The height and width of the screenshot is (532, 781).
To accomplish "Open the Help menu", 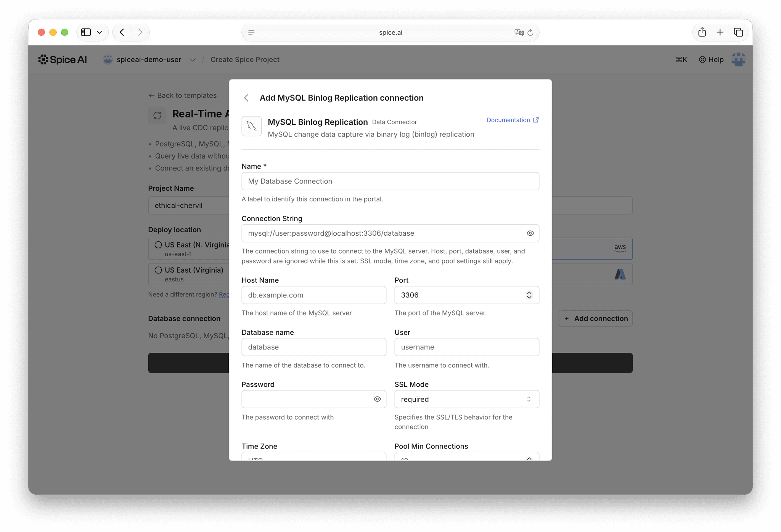I will point(711,59).
